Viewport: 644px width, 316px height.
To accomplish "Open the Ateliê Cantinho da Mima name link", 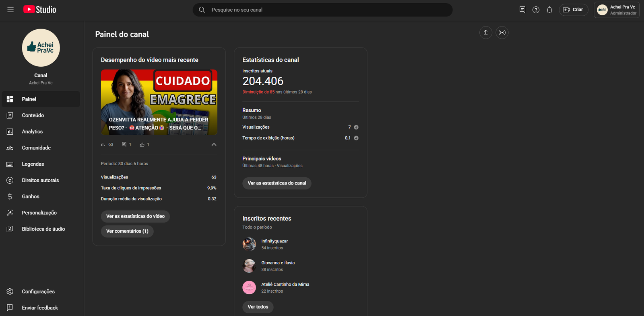I will 285,285.
